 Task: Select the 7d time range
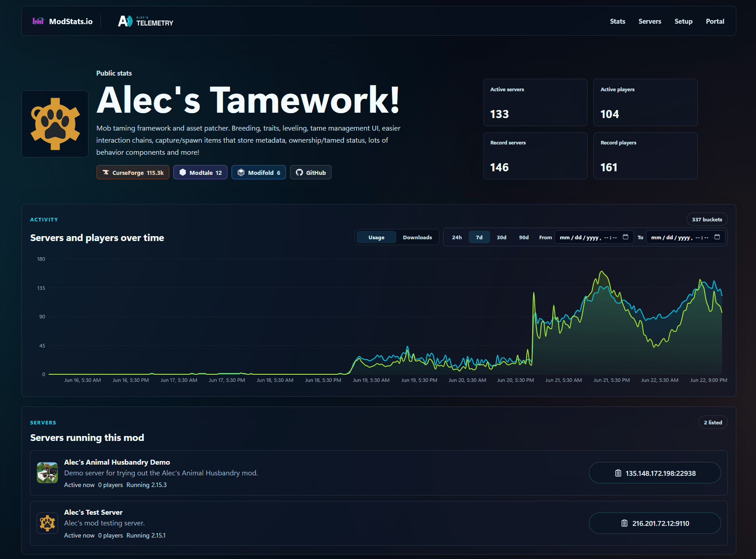[x=479, y=237]
